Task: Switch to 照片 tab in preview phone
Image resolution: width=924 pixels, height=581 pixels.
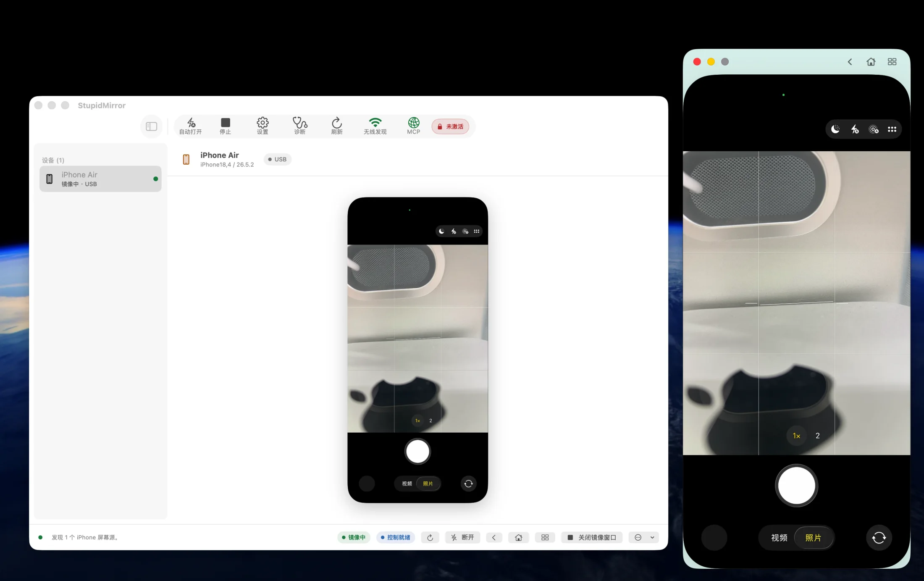Action: tap(428, 484)
